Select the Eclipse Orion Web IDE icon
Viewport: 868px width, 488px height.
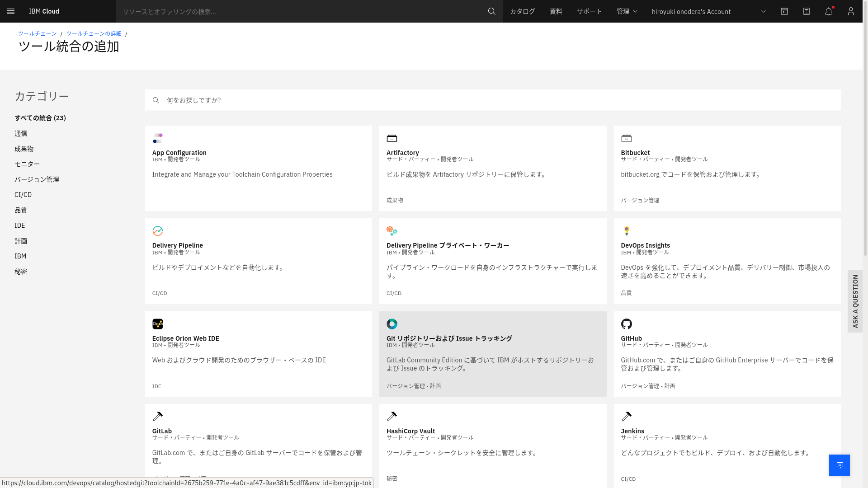158,324
